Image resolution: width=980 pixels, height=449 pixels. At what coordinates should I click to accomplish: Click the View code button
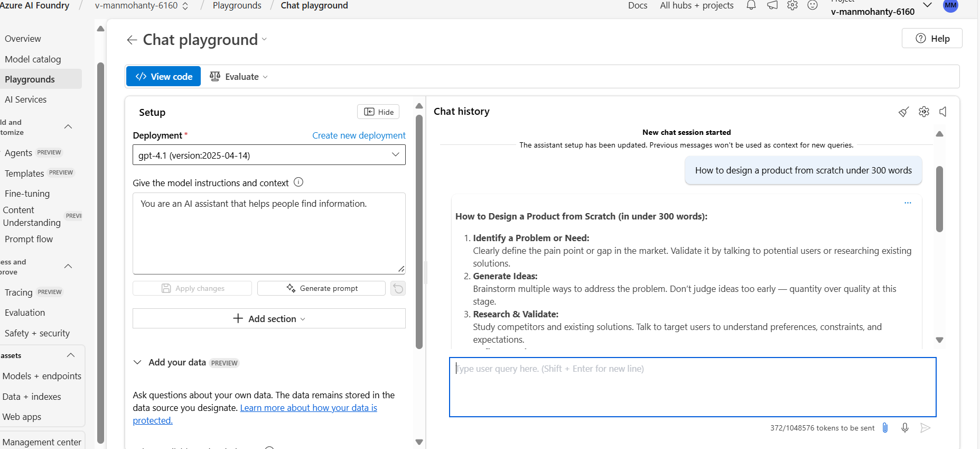(x=163, y=76)
